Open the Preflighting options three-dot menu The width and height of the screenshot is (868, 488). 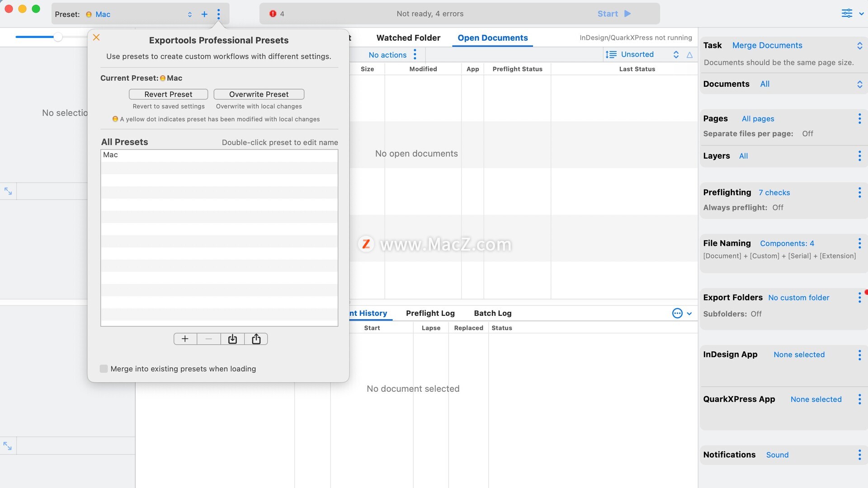[859, 192]
